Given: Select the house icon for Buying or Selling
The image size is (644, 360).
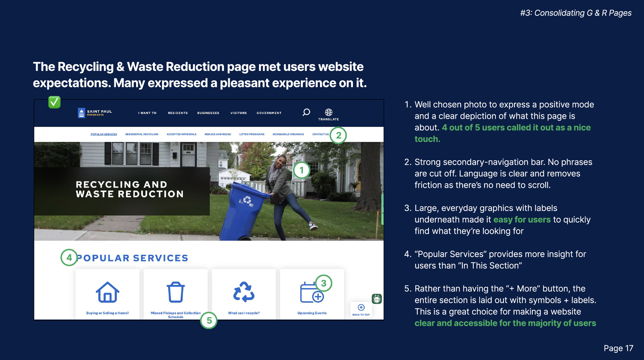Looking at the screenshot, I should tap(107, 292).
